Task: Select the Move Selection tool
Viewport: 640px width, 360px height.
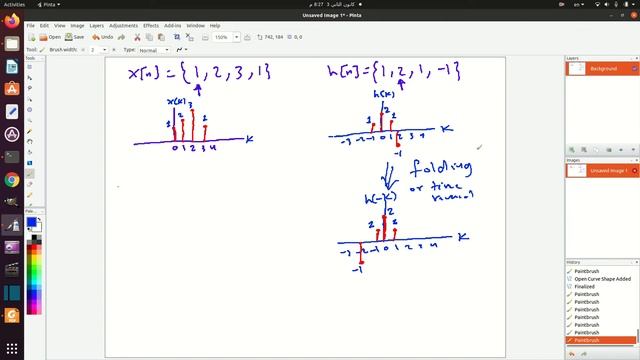Action: (29, 99)
